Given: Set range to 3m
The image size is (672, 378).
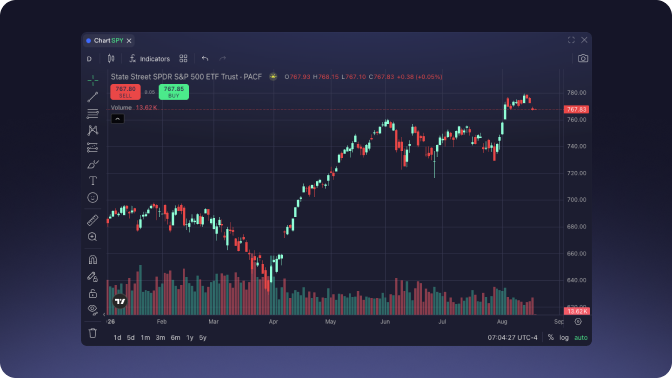Looking at the screenshot, I should pyautogui.click(x=160, y=338).
